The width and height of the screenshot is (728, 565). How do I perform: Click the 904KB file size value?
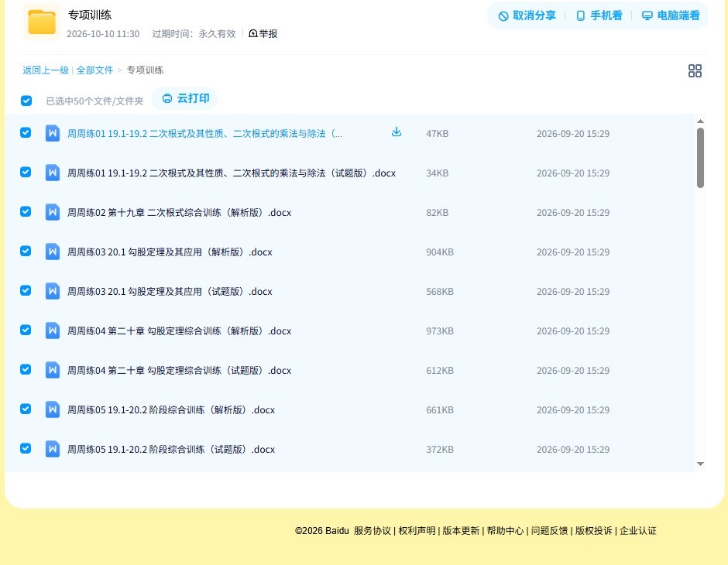click(x=440, y=252)
